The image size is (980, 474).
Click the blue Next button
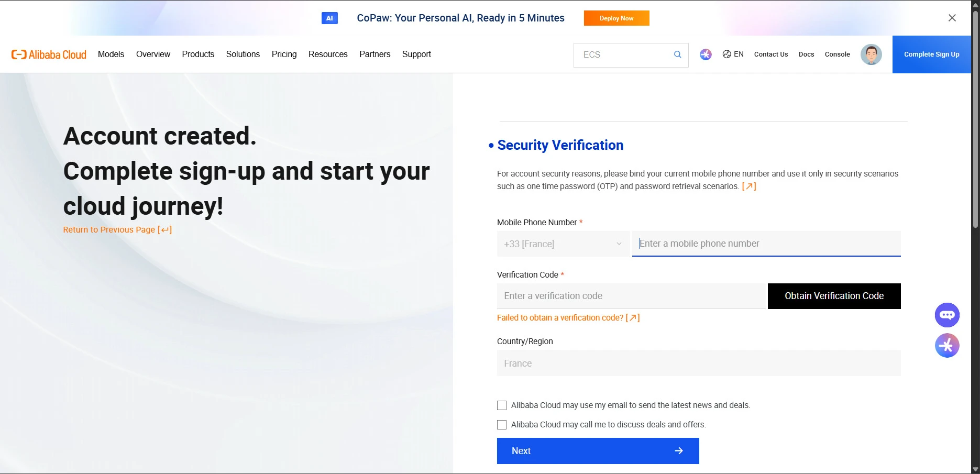click(598, 451)
